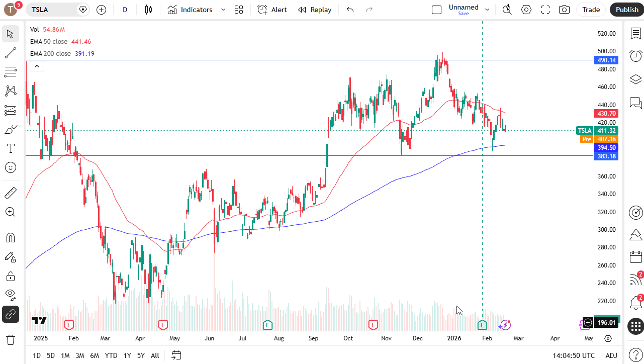Open the Trade button
The image size is (644, 364).
point(591,10)
